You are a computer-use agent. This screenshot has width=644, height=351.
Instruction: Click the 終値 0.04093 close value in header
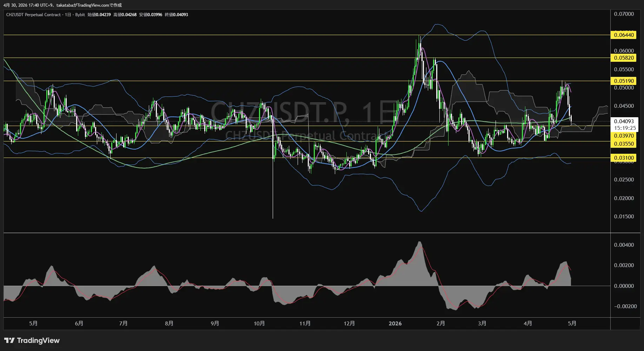coord(177,15)
